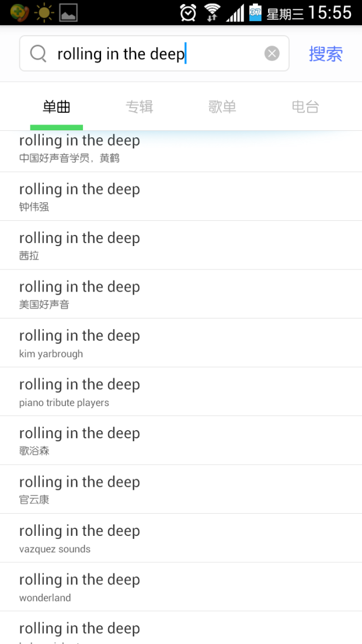Tap the cellular signal strength icon
The height and width of the screenshot is (644, 362).
(235, 12)
